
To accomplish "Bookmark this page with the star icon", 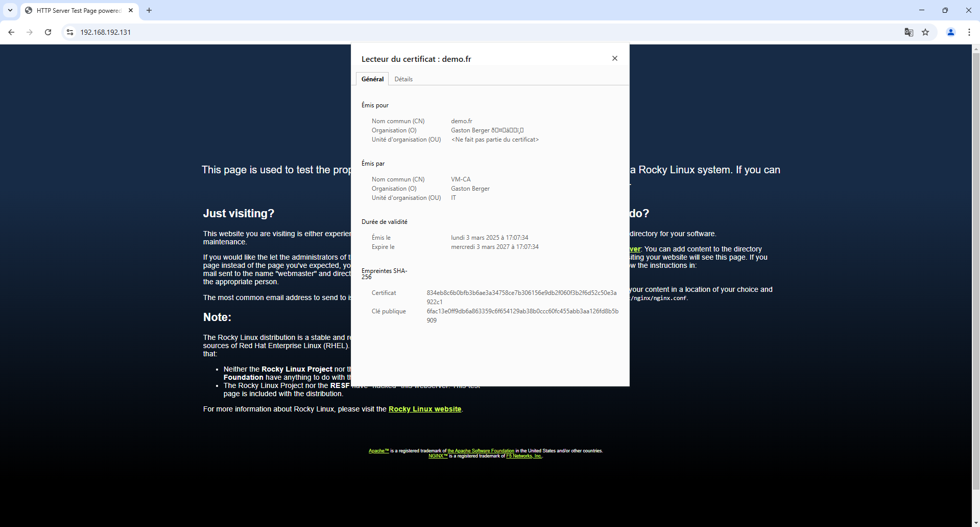I will tap(925, 32).
